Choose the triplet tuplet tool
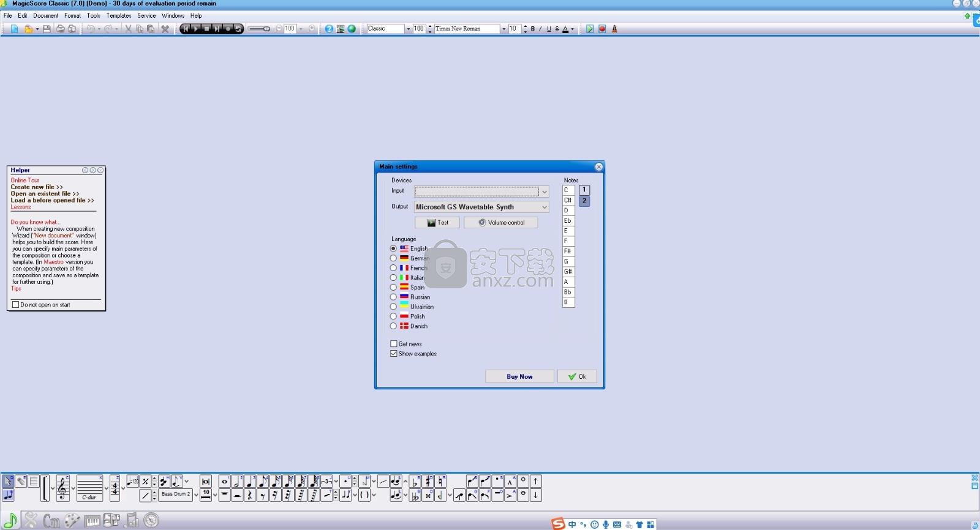The height and width of the screenshot is (530, 980). pyautogui.click(x=326, y=482)
